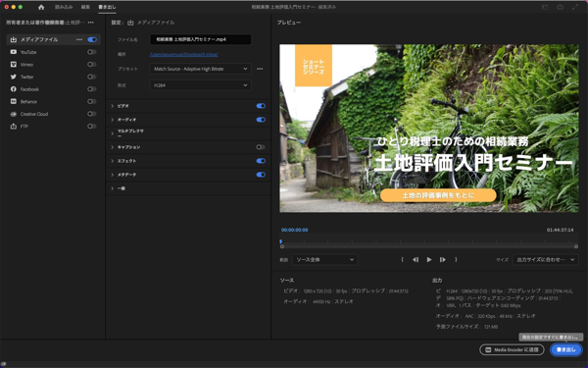Click the out-point handle at timeline end

[576, 246]
